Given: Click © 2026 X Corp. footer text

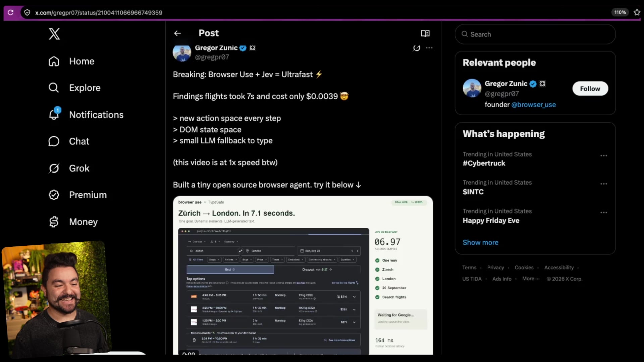Looking at the screenshot, I should (564, 279).
